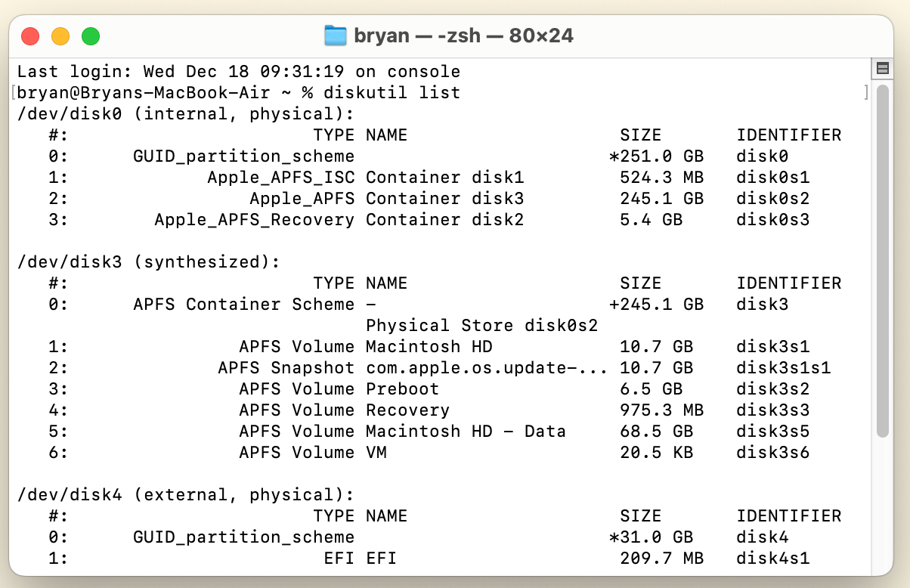Click 'Apple_APFS_Recovery' partition type text
The image size is (910, 588).
[254, 220]
